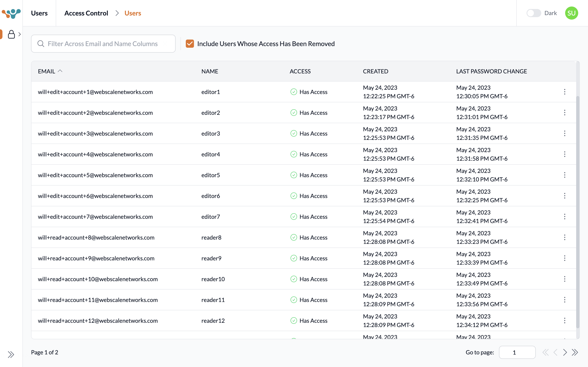
Task: Open the three-dot menu for editor4
Action: coord(565,154)
